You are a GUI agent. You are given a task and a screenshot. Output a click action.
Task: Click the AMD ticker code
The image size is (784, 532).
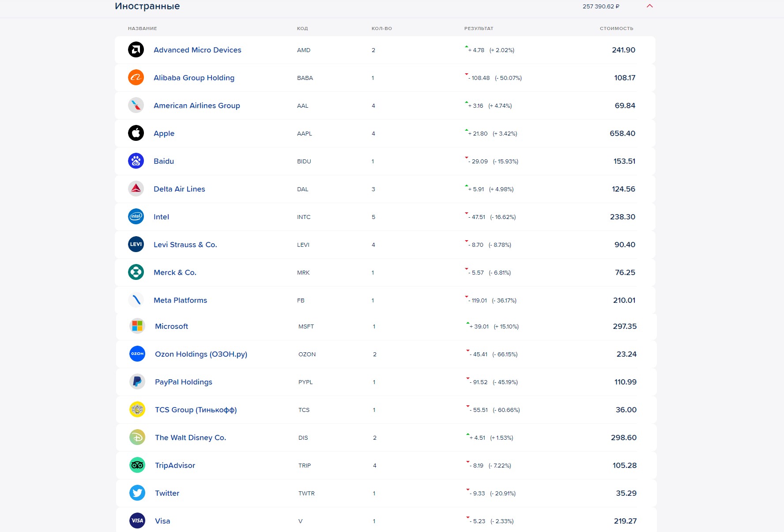click(x=304, y=50)
